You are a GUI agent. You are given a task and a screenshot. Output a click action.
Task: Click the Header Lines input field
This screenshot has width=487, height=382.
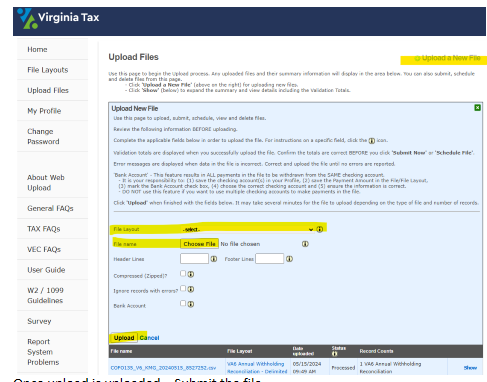pos(194,259)
